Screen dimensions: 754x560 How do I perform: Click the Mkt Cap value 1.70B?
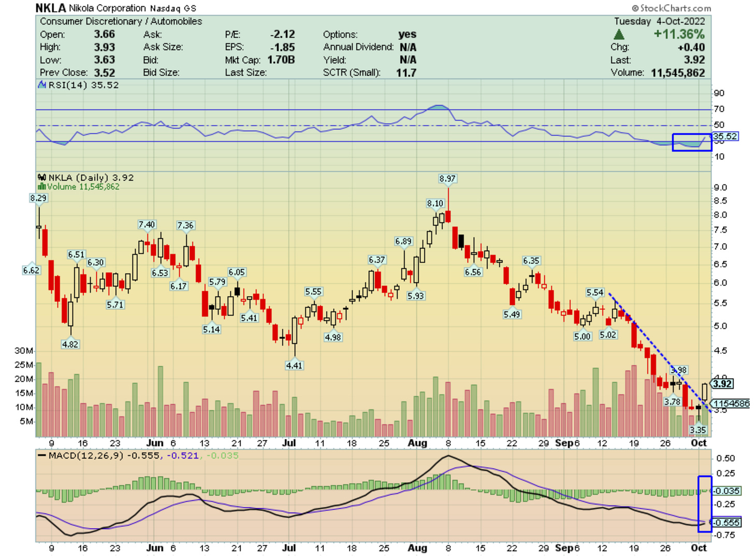pyautogui.click(x=281, y=60)
